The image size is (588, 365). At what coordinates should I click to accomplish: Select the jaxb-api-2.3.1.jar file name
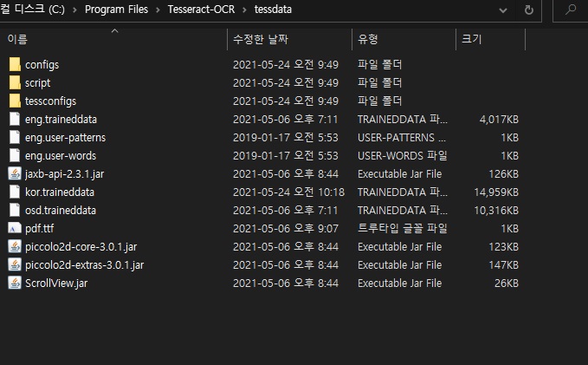click(x=64, y=174)
